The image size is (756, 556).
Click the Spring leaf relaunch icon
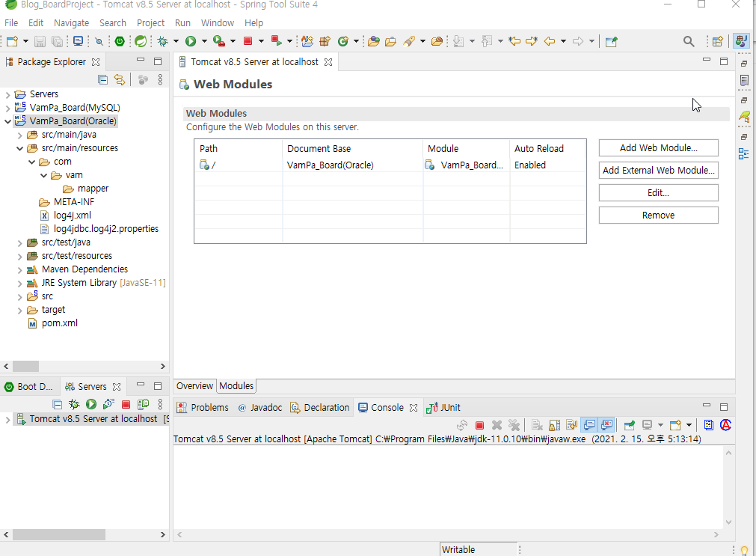(x=141, y=41)
